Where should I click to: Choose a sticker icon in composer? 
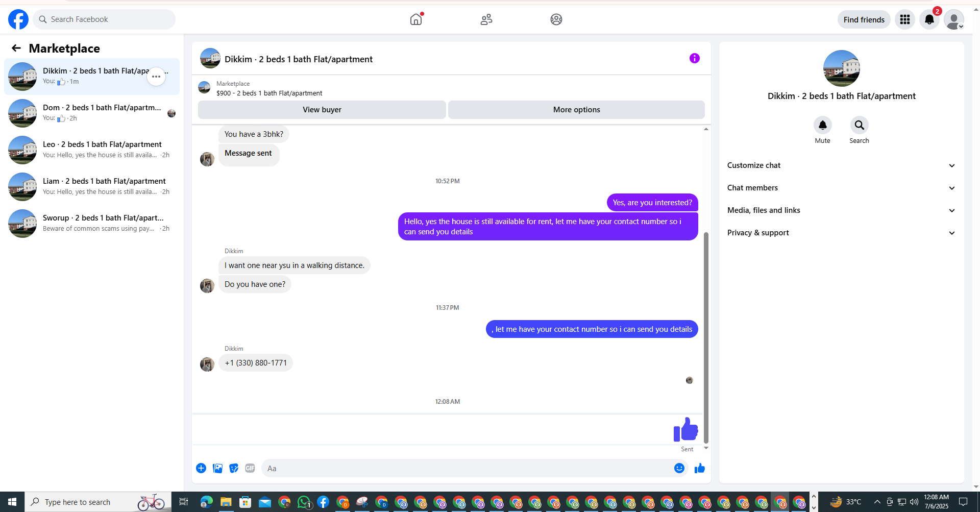234,468
